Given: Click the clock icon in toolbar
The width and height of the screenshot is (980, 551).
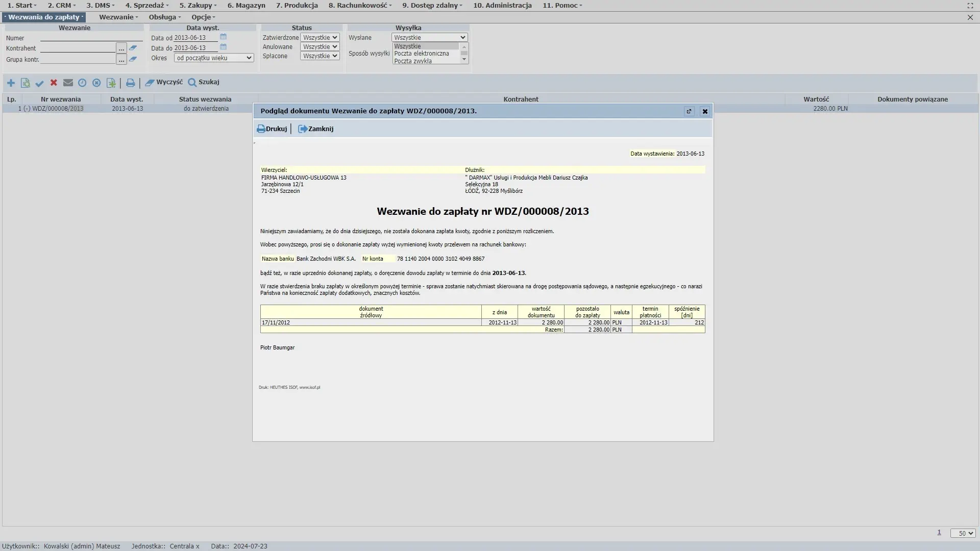Looking at the screenshot, I should pyautogui.click(x=82, y=83).
